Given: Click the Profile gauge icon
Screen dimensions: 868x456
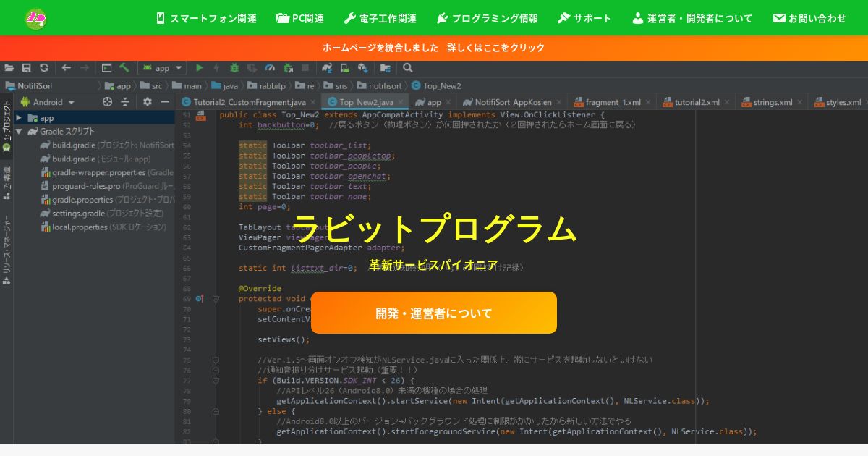Looking at the screenshot, I should point(270,68).
